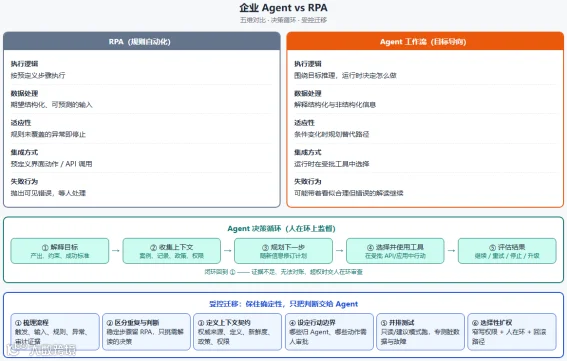Click the '④ 选择并使用工具' step box

[x=395, y=251]
